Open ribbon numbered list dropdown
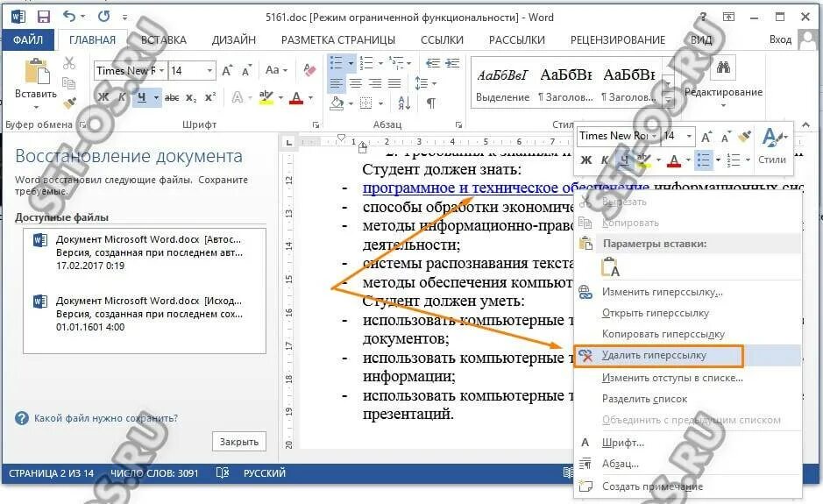The height and width of the screenshot is (504, 823). 381,63
